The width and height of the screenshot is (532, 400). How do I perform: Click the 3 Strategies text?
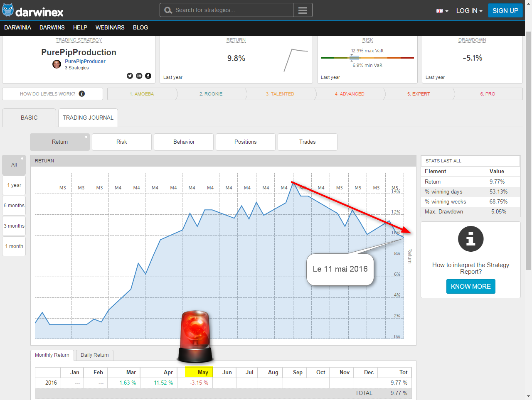click(x=77, y=68)
